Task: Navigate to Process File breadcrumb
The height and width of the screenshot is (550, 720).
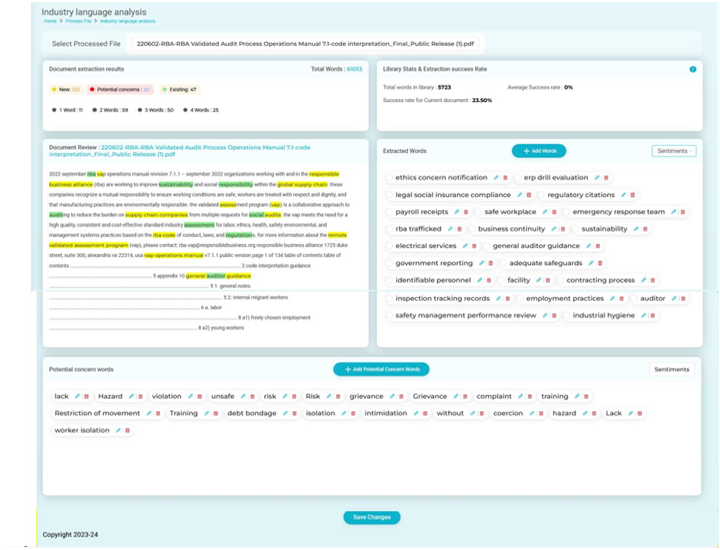Action: (x=77, y=21)
